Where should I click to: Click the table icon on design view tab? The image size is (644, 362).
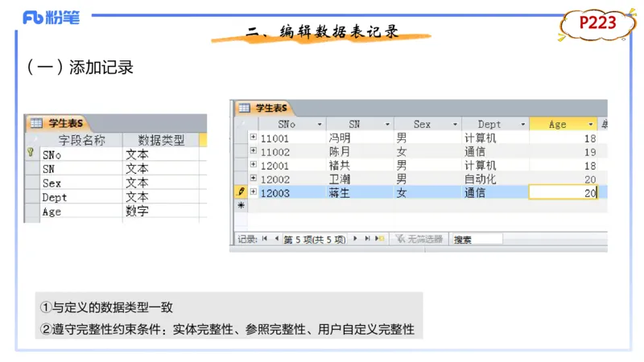point(36,123)
